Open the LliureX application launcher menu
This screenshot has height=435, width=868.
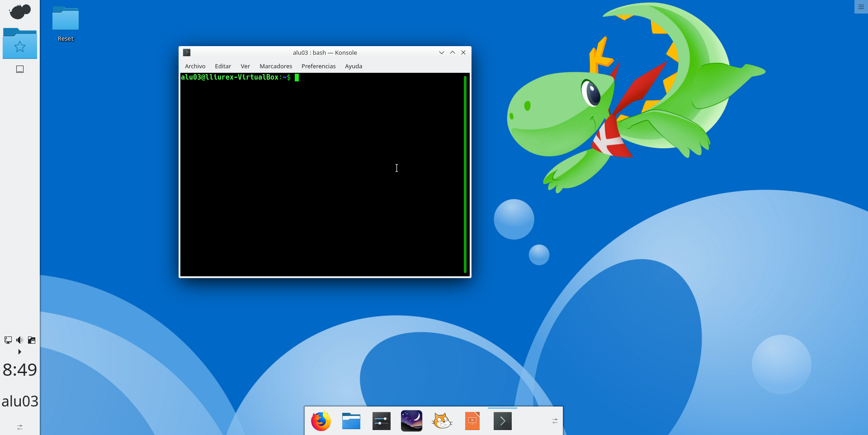(x=20, y=12)
